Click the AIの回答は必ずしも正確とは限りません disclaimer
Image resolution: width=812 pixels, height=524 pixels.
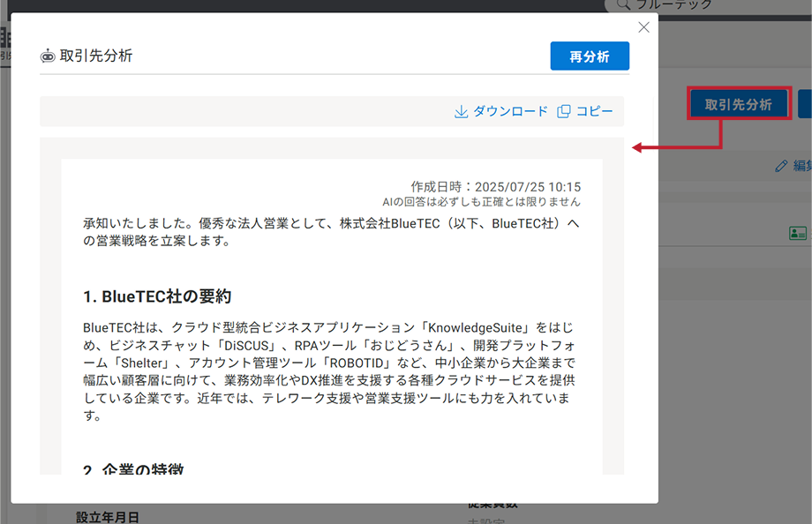pyautogui.click(x=481, y=202)
